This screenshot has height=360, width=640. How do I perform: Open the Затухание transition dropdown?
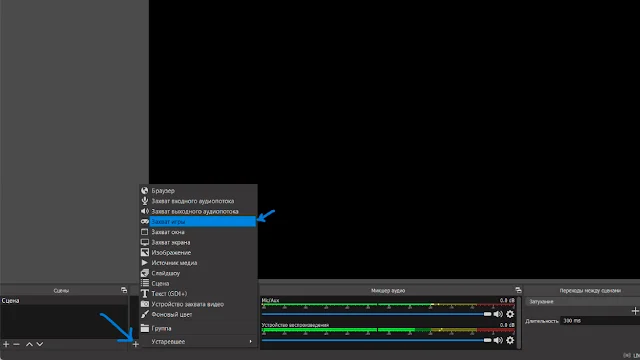pyautogui.click(x=582, y=302)
